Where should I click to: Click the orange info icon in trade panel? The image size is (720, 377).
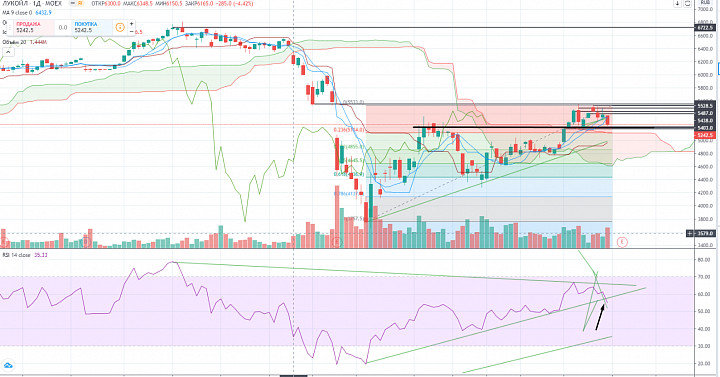[x=119, y=27]
